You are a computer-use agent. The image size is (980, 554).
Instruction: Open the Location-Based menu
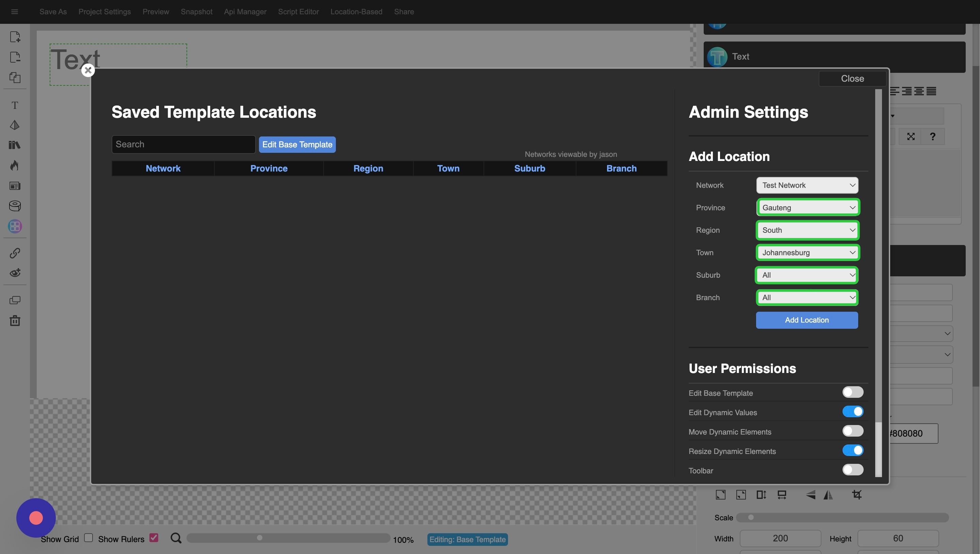pyautogui.click(x=356, y=12)
